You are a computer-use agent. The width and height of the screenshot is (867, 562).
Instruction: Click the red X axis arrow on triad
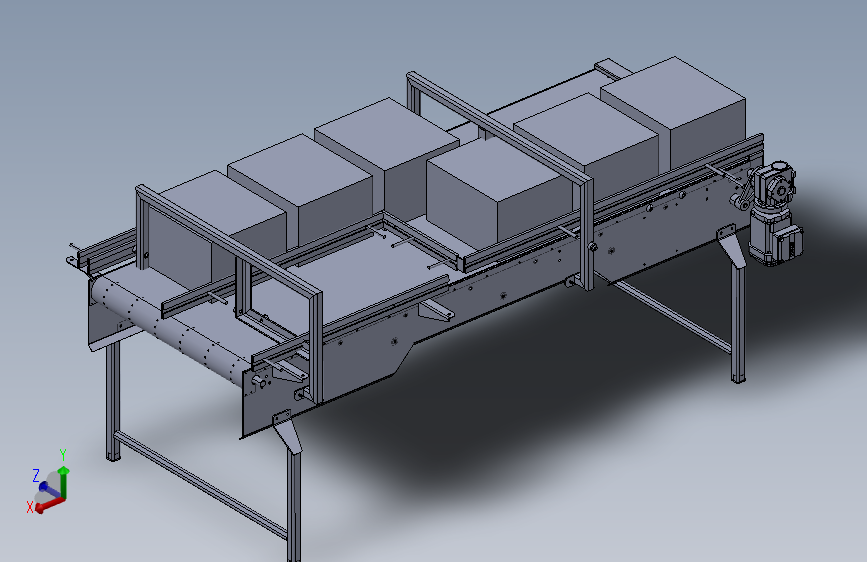coord(50,504)
